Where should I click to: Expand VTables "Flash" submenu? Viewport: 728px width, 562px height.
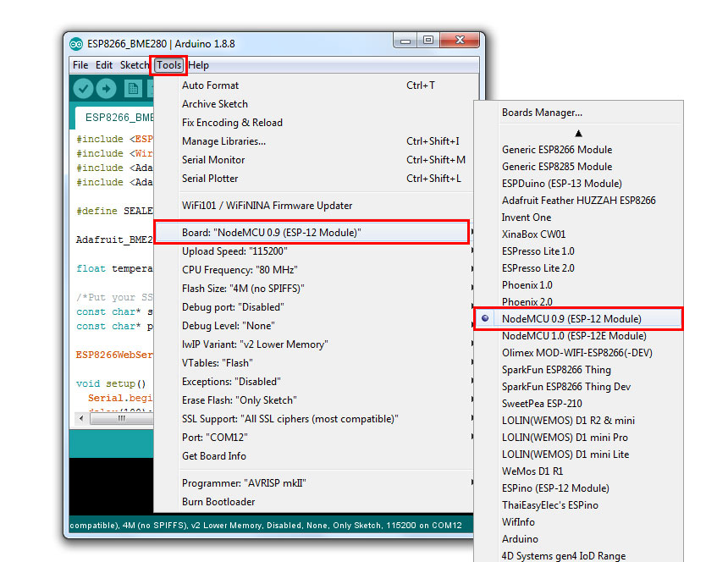(313, 362)
